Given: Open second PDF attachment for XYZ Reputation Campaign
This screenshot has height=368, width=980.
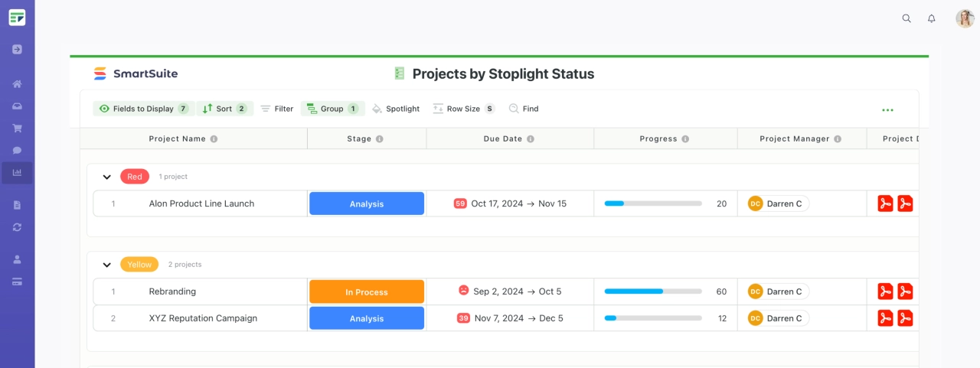Looking at the screenshot, I should click(905, 318).
